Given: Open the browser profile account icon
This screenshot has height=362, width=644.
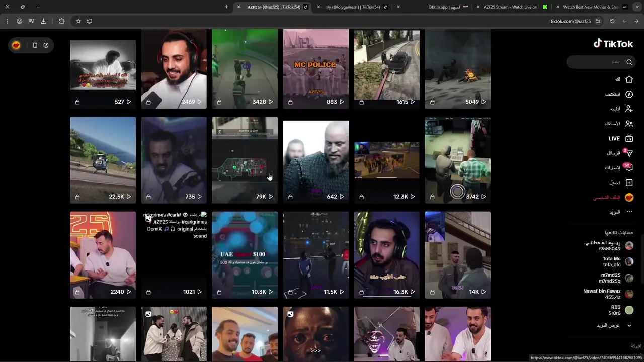Looking at the screenshot, I should 19,21.
